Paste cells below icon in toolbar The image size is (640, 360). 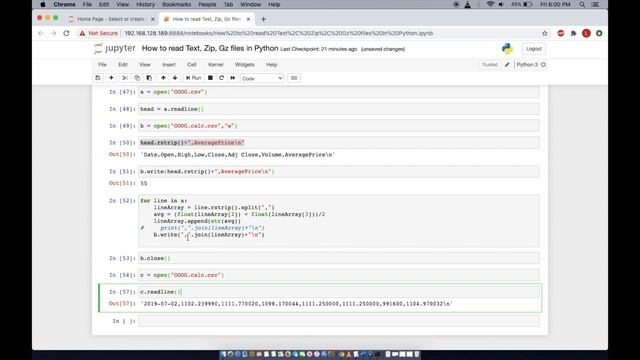click(x=149, y=78)
